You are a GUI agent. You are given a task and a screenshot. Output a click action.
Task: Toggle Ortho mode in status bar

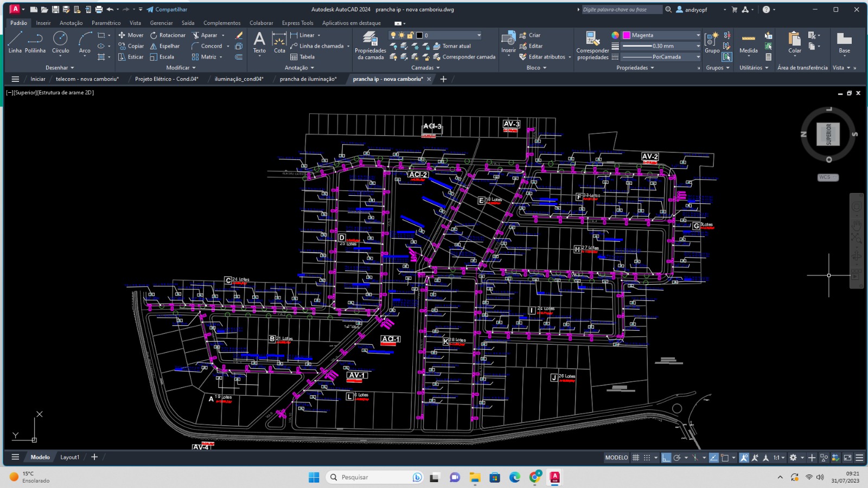tap(666, 458)
